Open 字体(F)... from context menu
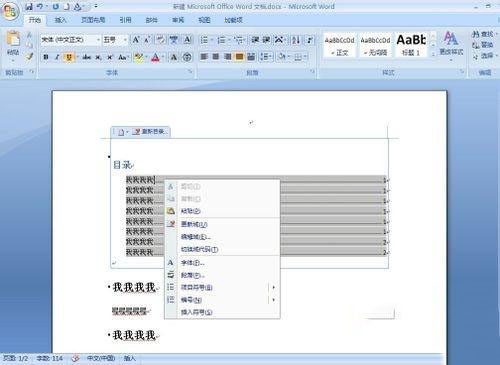The height and width of the screenshot is (365, 500). [x=222, y=263]
